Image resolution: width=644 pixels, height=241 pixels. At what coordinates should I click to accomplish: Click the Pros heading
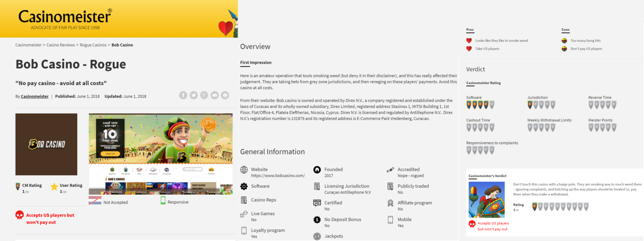click(470, 30)
